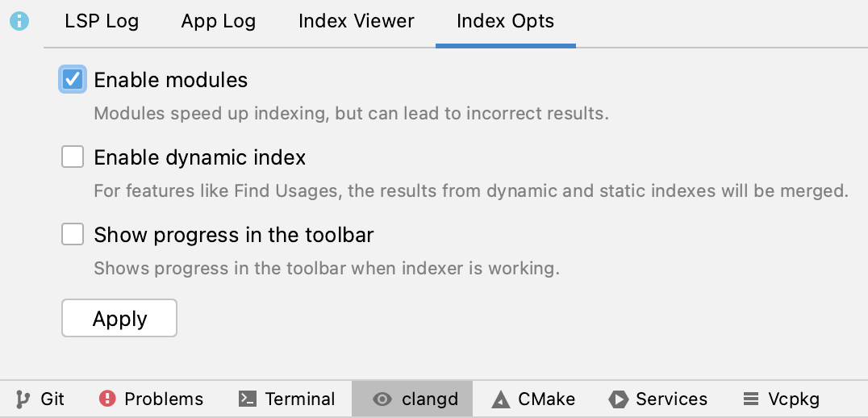Viewport: 868px width, 418px height.
Task: Click the clangd eye icon
Action: tap(382, 399)
